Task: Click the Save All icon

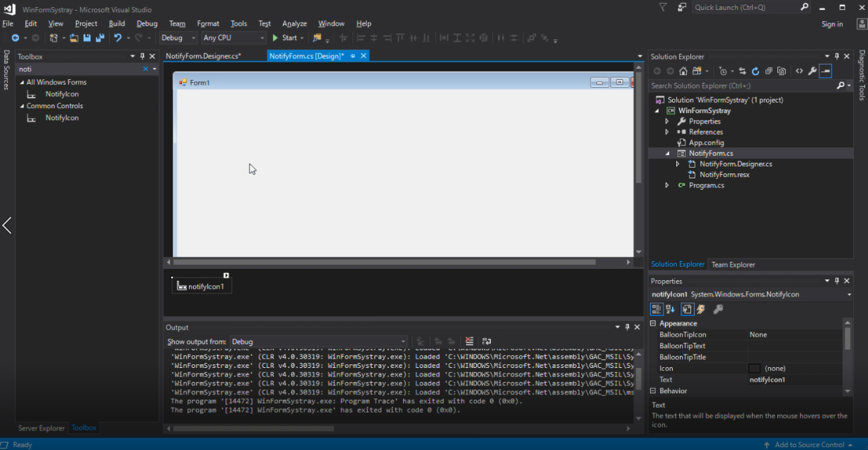Action: (100, 38)
